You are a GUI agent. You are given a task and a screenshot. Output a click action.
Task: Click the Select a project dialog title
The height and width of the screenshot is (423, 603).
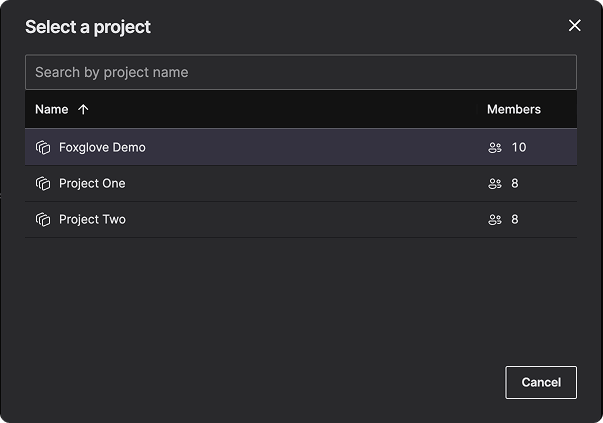pyautogui.click(x=88, y=27)
